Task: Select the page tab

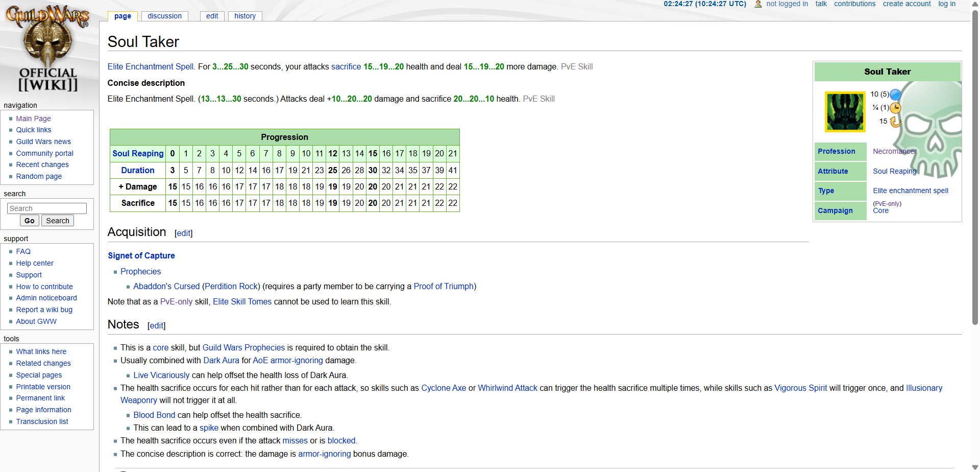Action: pos(122,16)
